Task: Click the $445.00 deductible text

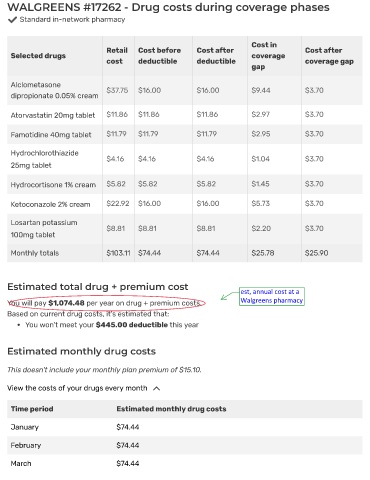Action: (x=132, y=325)
